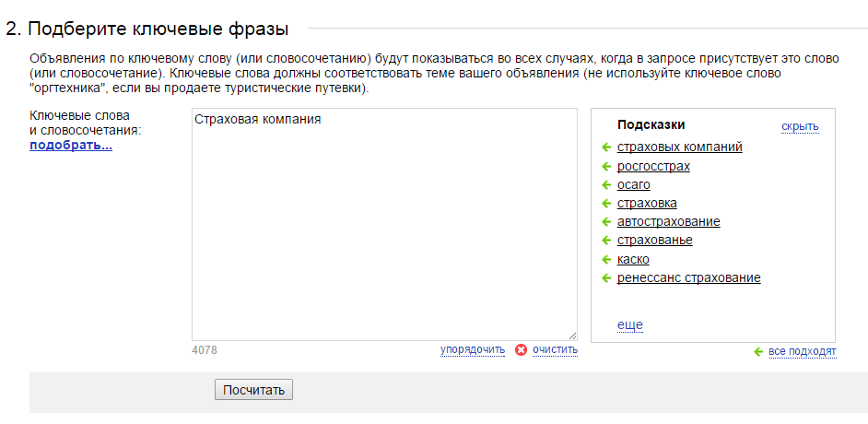Click the "Посчитать" button
868x424 pixels.
tap(253, 390)
